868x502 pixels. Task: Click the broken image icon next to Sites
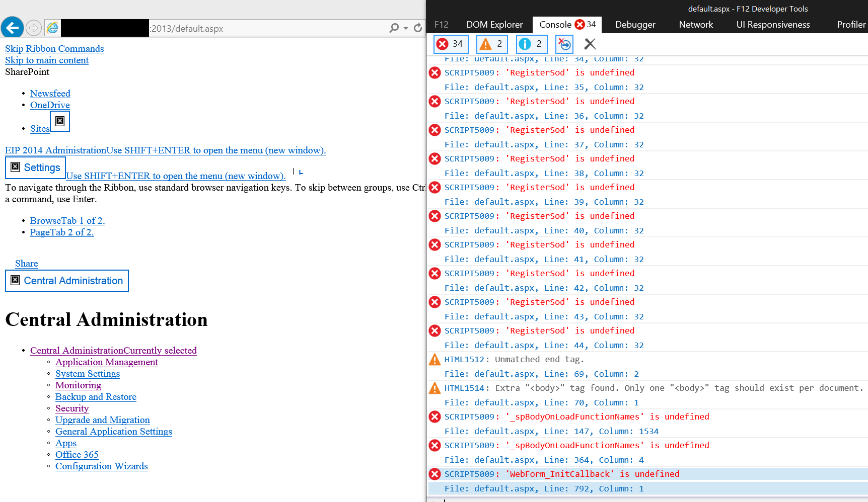click(x=60, y=121)
